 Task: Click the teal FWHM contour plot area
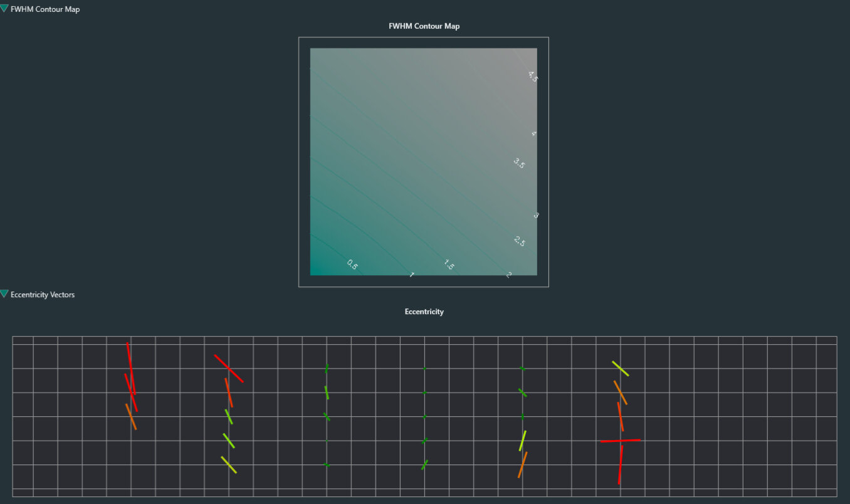(424, 162)
